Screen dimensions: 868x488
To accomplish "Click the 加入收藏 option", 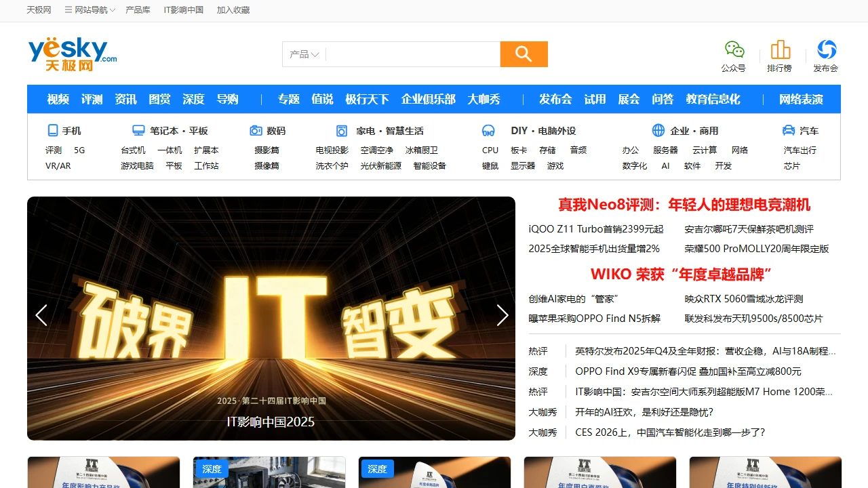I will point(233,10).
